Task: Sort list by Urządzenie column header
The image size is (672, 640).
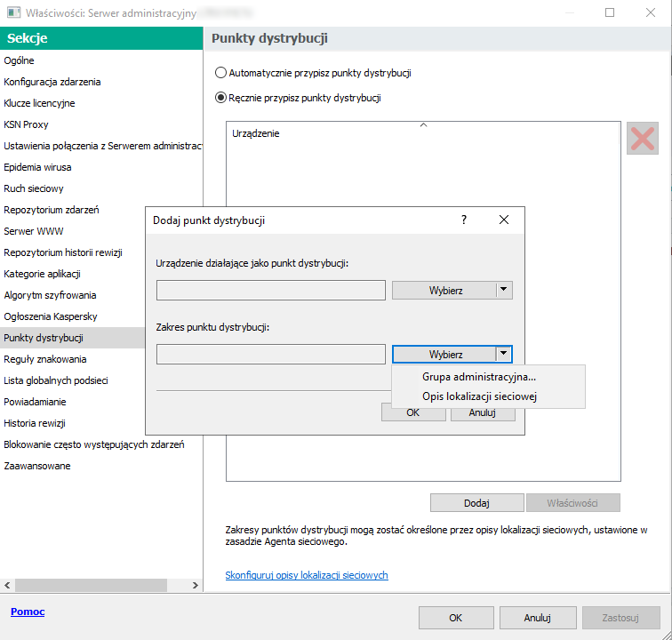Action: coord(256,133)
